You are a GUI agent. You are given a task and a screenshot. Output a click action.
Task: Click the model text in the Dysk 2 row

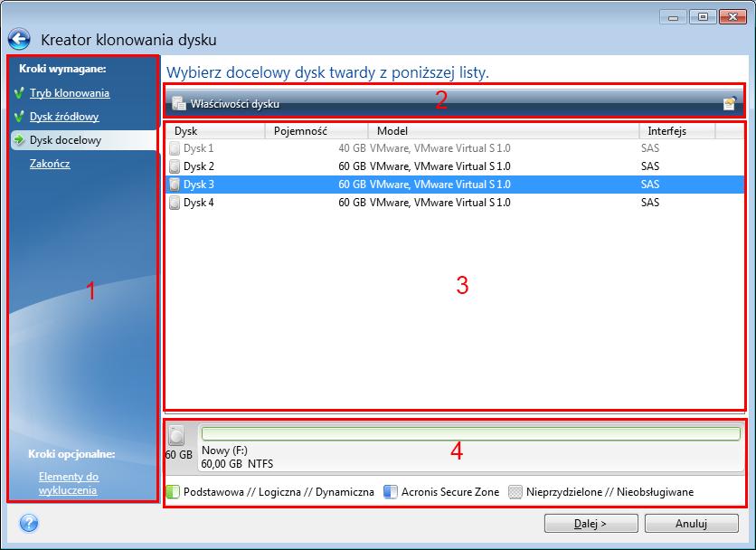[440, 166]
